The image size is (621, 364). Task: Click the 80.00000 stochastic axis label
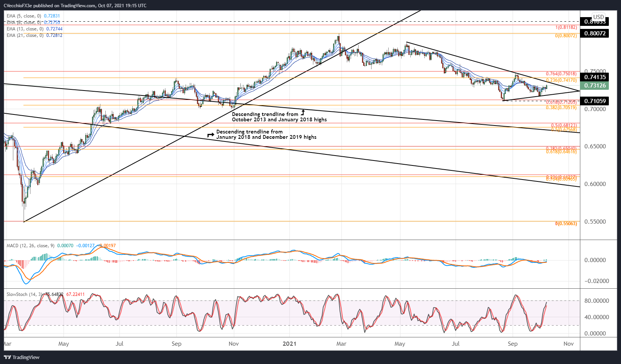(597, 301)
